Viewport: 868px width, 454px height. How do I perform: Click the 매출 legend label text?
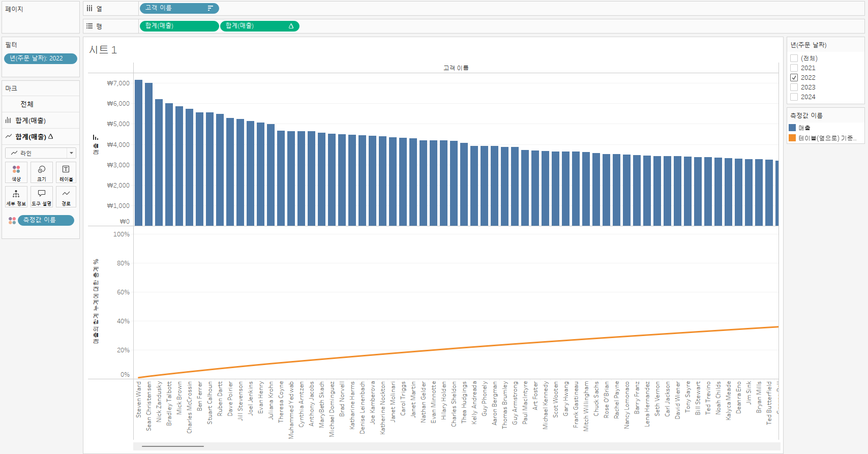(x=804, y=128)
